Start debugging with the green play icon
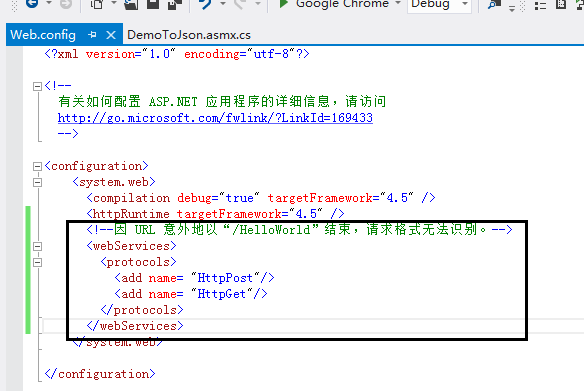Image resolution: width=584 pixels, height=391 pixels. point(283,4)
